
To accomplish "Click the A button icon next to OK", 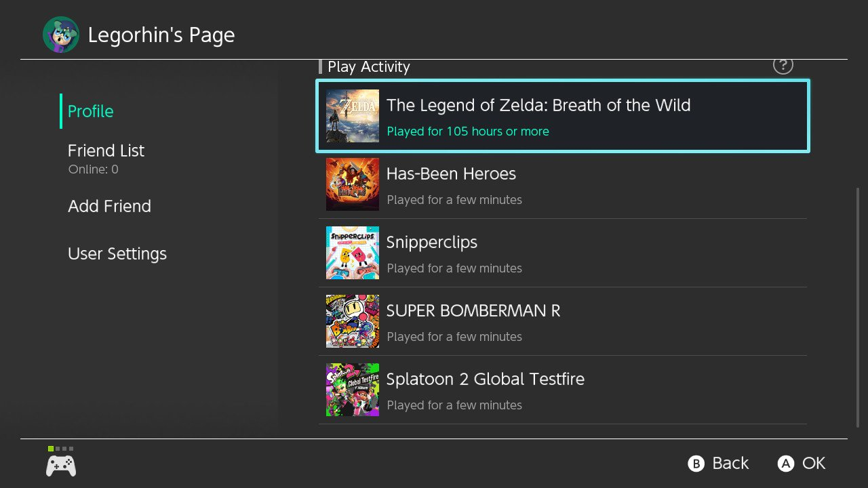I will [786, 464].
